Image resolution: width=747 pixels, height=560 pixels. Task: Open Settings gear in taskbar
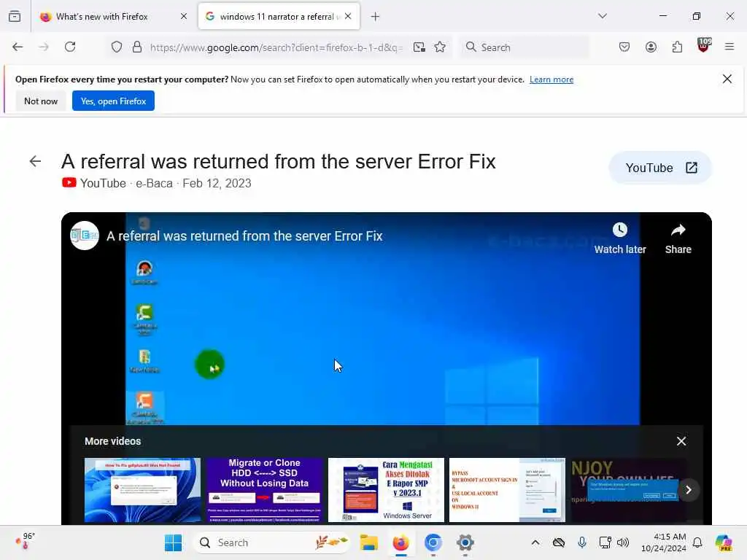point(465,542)
